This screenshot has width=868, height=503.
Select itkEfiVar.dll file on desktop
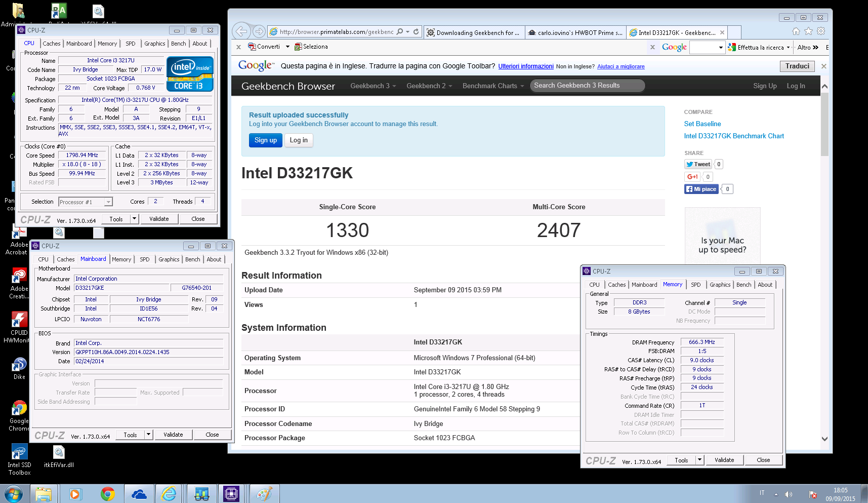[x=59, y=456]
